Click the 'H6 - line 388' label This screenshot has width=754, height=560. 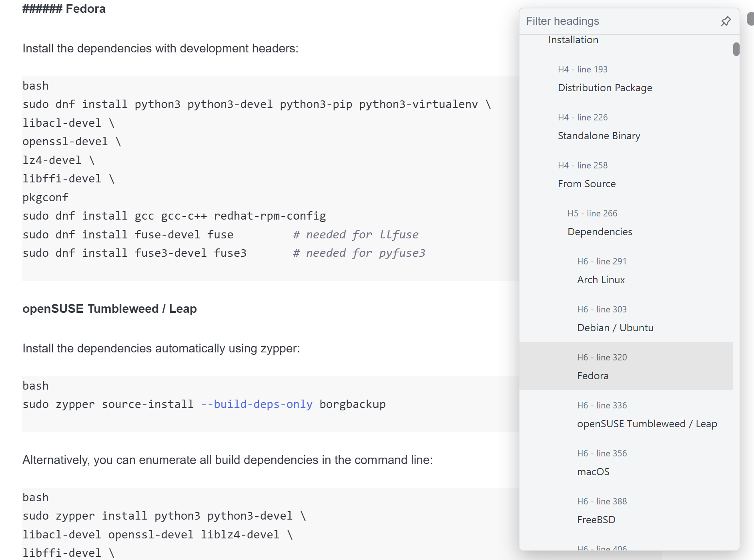(602, 501)
